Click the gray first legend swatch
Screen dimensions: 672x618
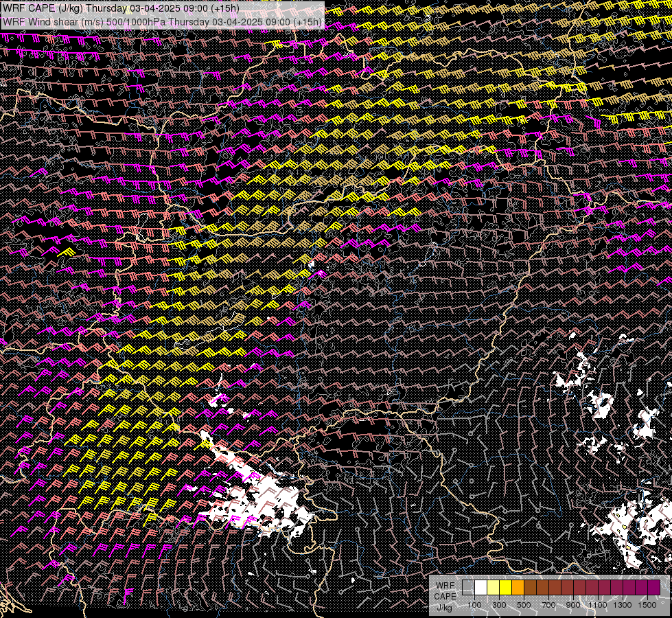tap(468, 587)
